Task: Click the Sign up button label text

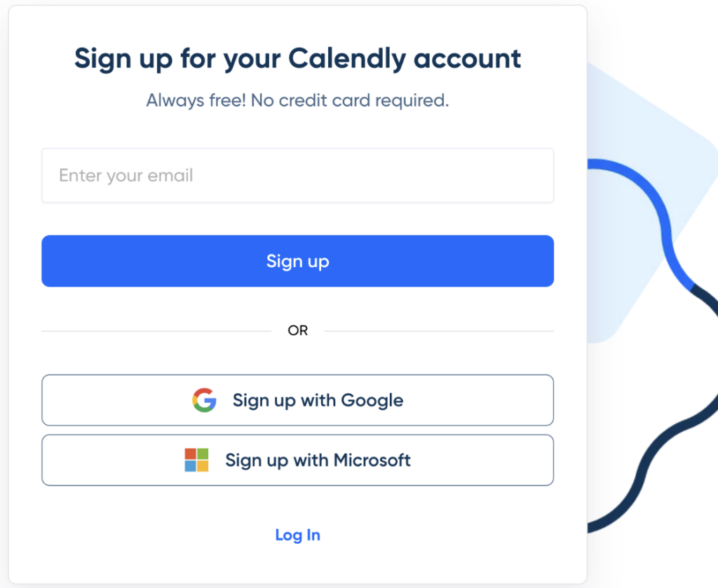Action: coord(297,261)
